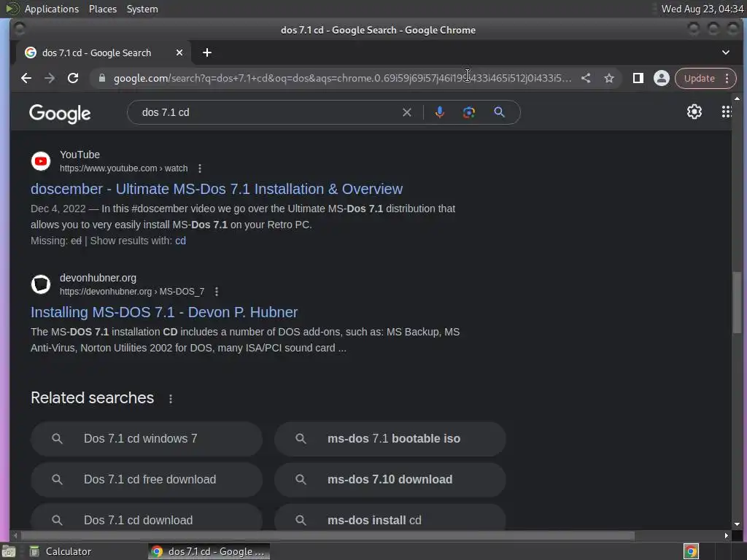747x560 pixels.
Task: Click the clock showing Wed Aug 23
Action: (703, 9)
